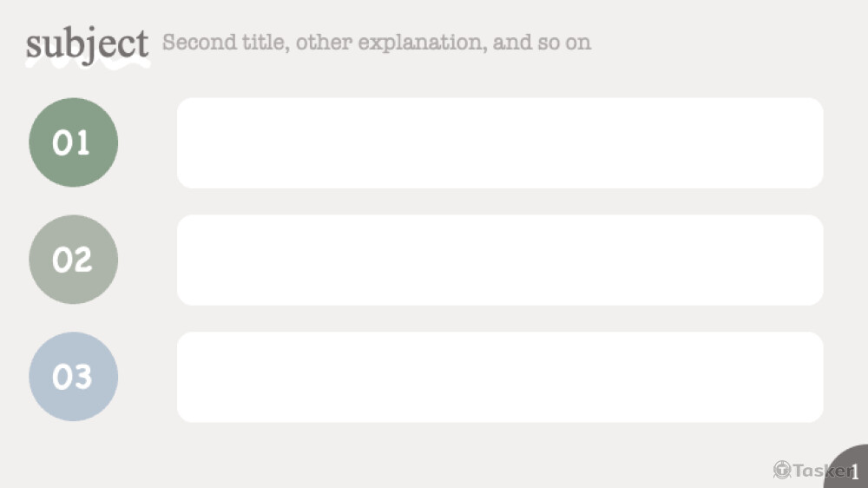Click the white text box beside 01

[500, 142]
